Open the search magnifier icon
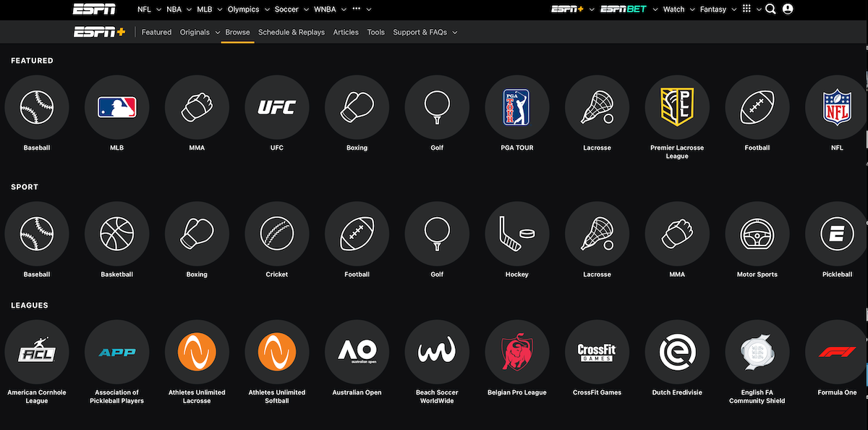Image resolution: width=868 pixels, height=430 pixels. pos(770,9)
